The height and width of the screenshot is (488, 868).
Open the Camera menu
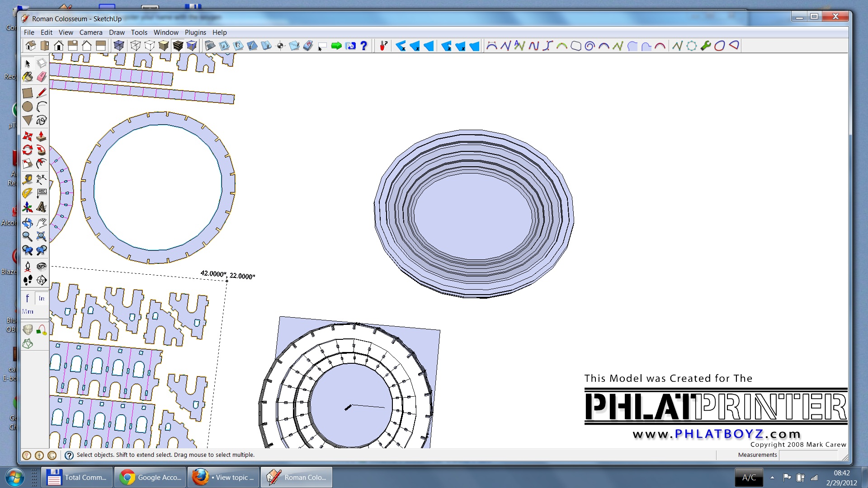coord(91,33)
